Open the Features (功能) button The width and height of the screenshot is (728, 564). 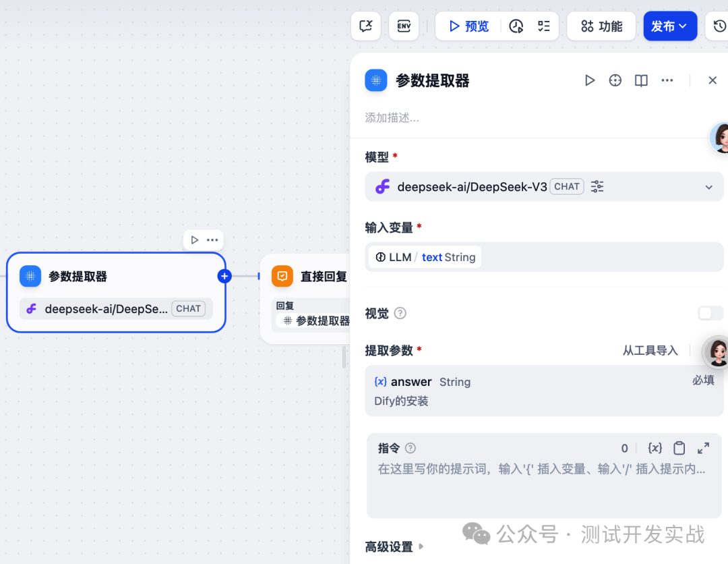601,26
